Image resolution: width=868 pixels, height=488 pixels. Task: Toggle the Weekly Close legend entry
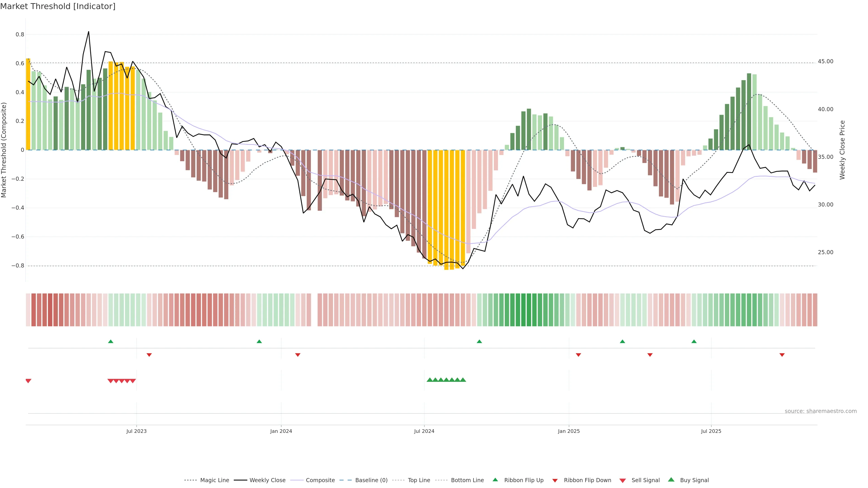click(267, 480)
